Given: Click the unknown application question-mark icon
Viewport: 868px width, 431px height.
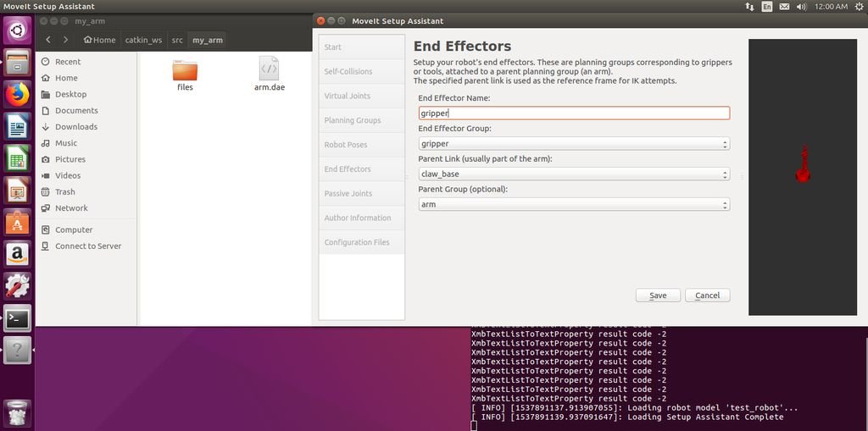Looking at the screenshot, I should pyautogui.click(x=18, y=351).
